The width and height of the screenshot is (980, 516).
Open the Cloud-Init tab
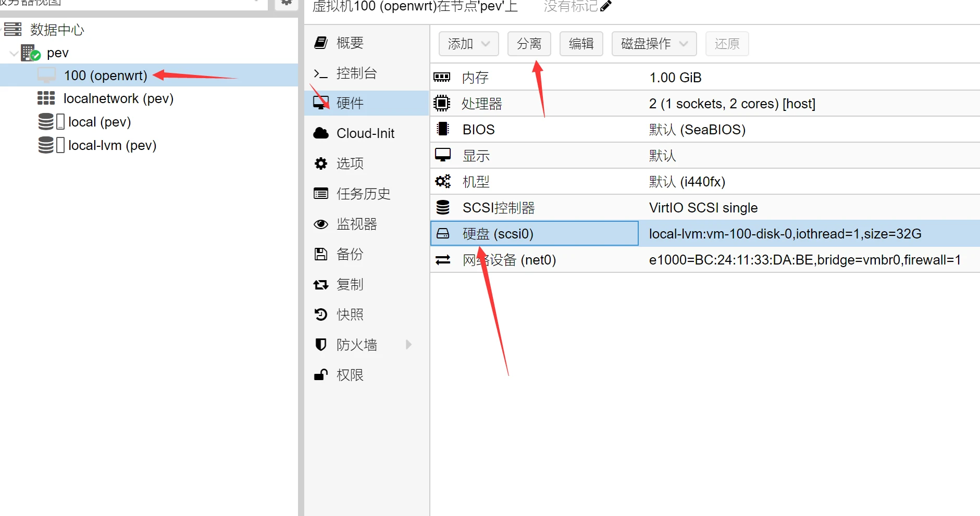pos(367,133)
